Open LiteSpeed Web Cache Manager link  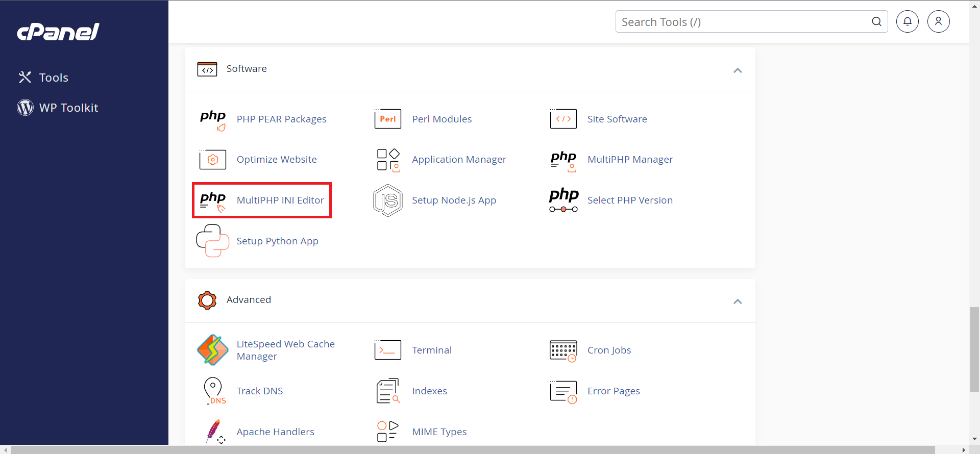pos(285,350)
